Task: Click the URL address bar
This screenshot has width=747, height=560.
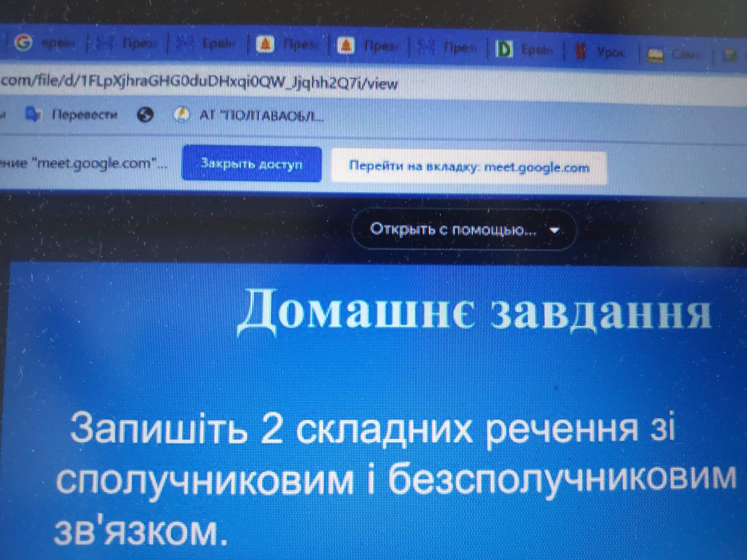Action: pos(203,83)
